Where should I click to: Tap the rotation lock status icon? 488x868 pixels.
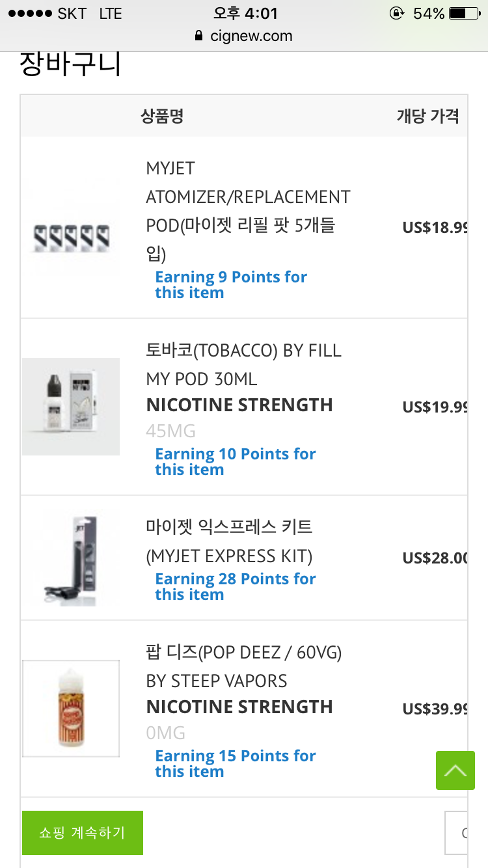click(396, 14)
